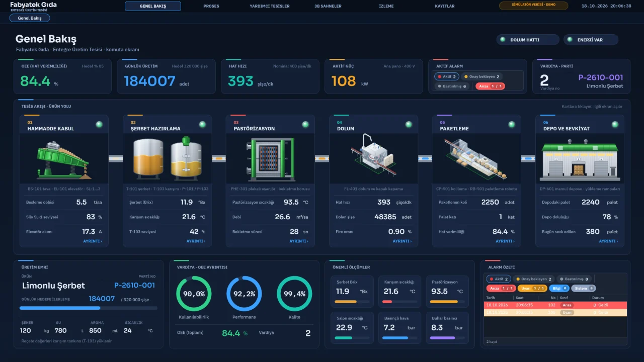Click the bell icon in the Uyarı alarm row
644x362 pixels.
click(595, 312)
